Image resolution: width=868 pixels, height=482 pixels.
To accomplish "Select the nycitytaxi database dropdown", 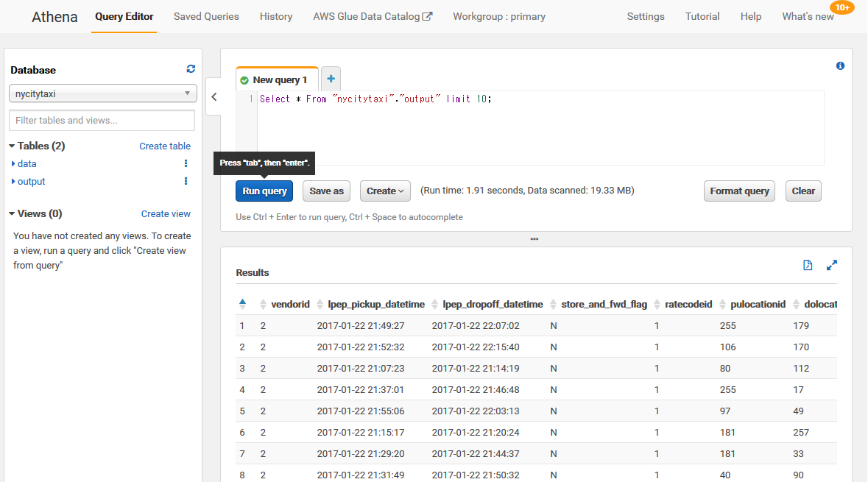I will click(x=103, y=93).
